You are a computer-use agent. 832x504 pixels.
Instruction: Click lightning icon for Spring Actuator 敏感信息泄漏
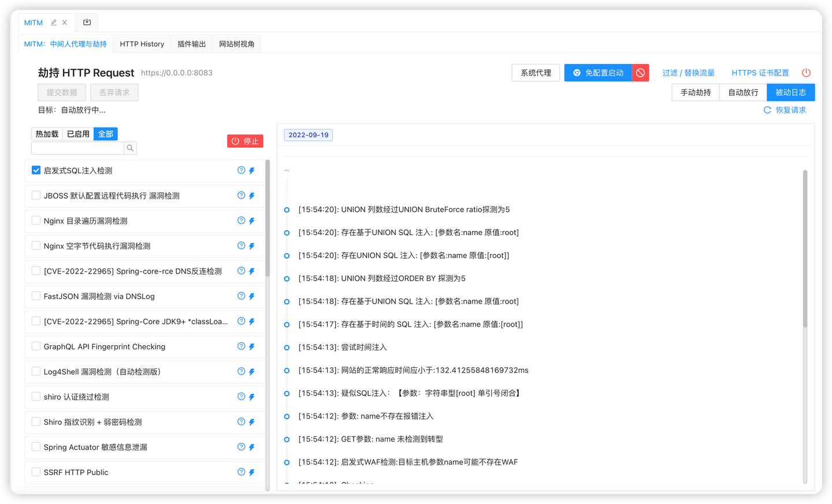tap(252, 447)
